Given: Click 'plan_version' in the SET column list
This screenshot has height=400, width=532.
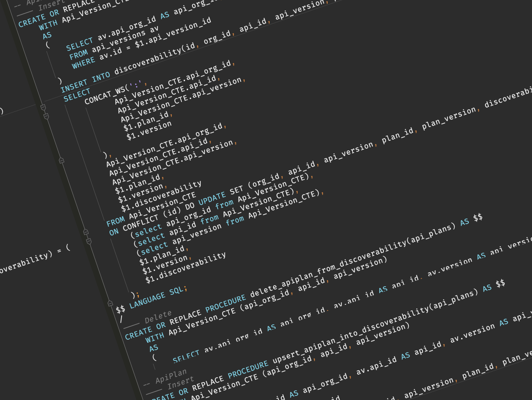Looking at the screenshot, I should click(x=449, y=118).
